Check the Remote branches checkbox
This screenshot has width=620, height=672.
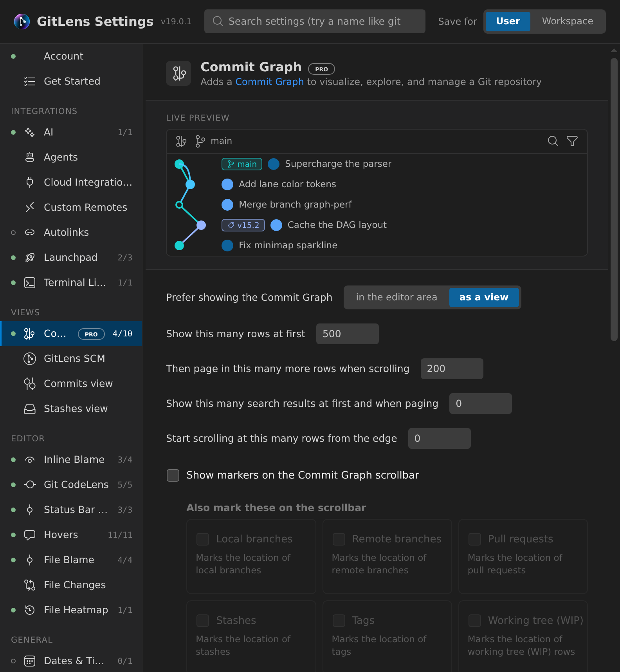pyautogui.click(x=339, y=539)
